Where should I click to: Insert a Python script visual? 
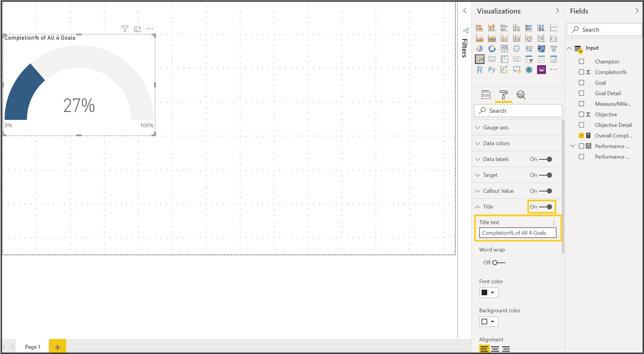click(x=492, y=70)
